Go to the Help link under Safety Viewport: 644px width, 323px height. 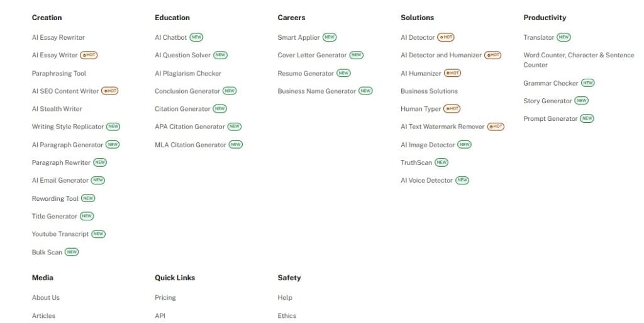coord(285,298)
